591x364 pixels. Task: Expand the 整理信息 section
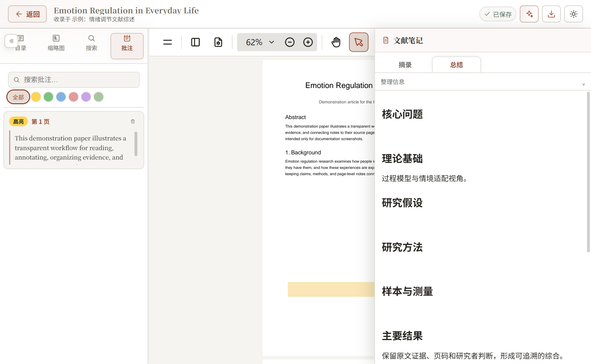pyautogui.click(x=483, y=82)
